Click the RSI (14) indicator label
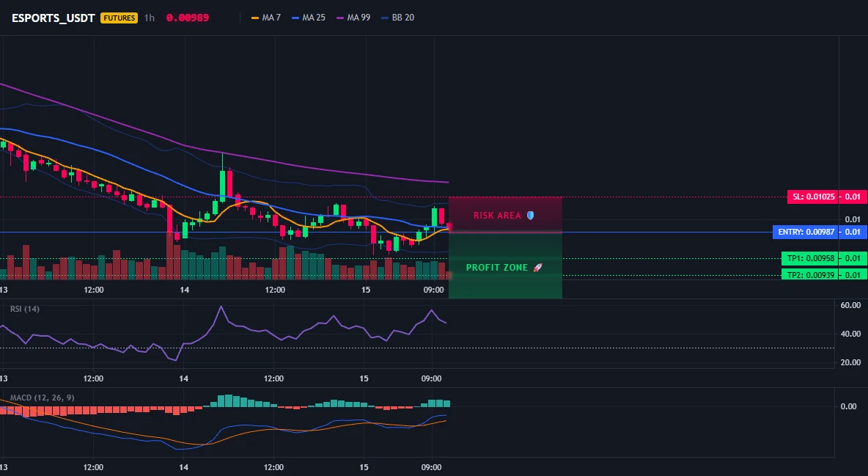 tap(25, 309)
